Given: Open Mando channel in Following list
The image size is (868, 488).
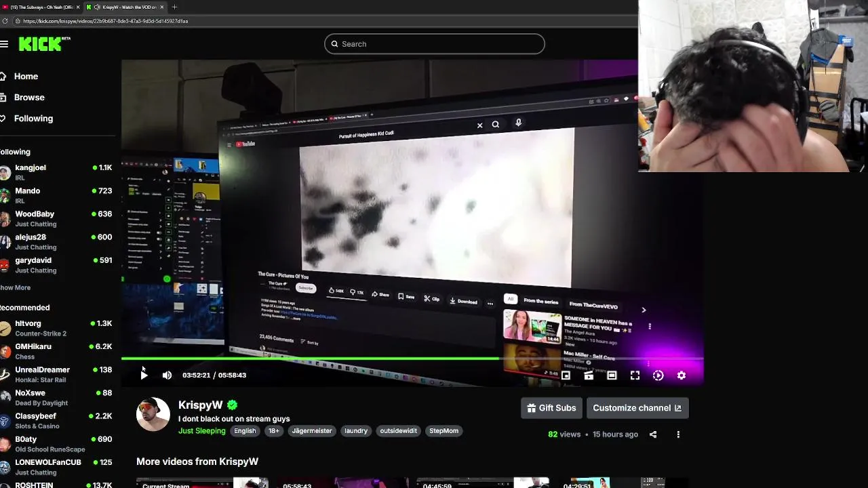Looking at the screenshot, I should (57, 195).
